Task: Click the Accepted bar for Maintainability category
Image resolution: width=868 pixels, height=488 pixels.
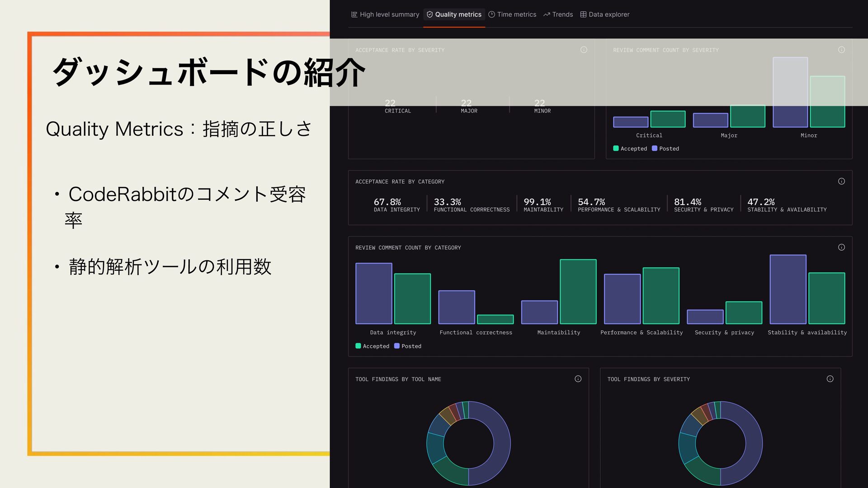Action: coord(578,291)
